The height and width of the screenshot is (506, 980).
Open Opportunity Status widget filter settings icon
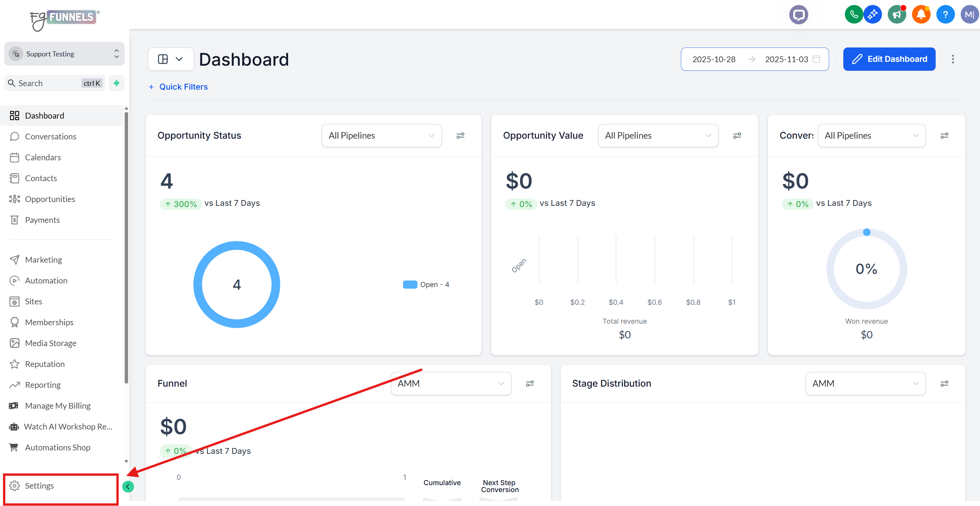[x=460, y=136]
